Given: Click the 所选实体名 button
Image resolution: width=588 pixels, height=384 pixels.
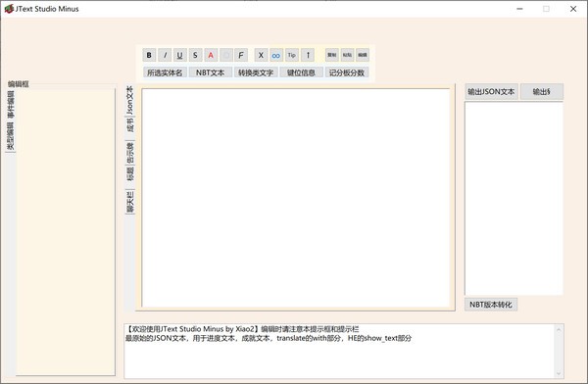Looking at the screenshot, I should 165,72.
